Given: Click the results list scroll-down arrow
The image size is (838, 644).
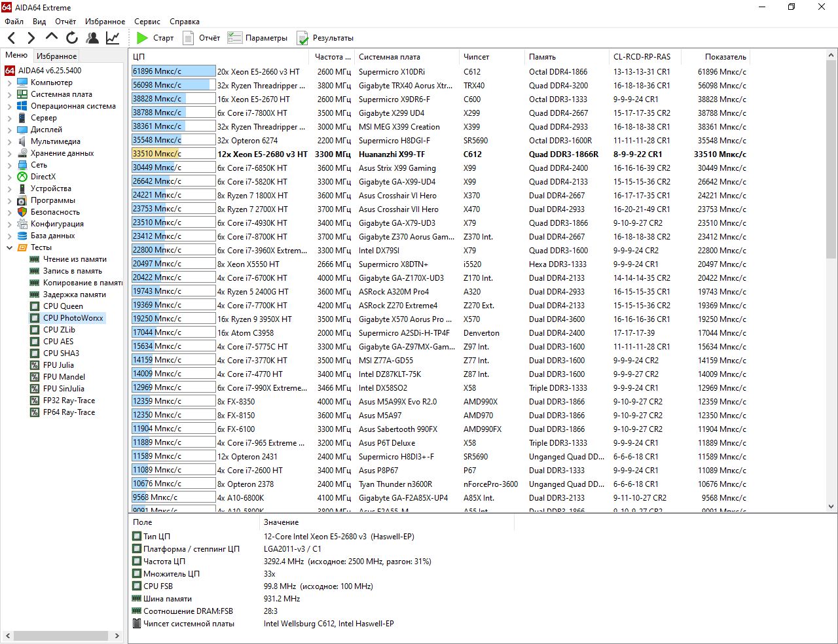Looking at the screenshot, I should [x=831, y=507].
